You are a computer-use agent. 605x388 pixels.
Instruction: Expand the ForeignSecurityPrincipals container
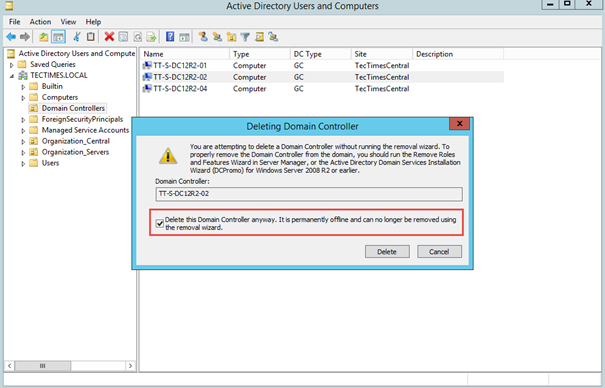tap(23, 120)
